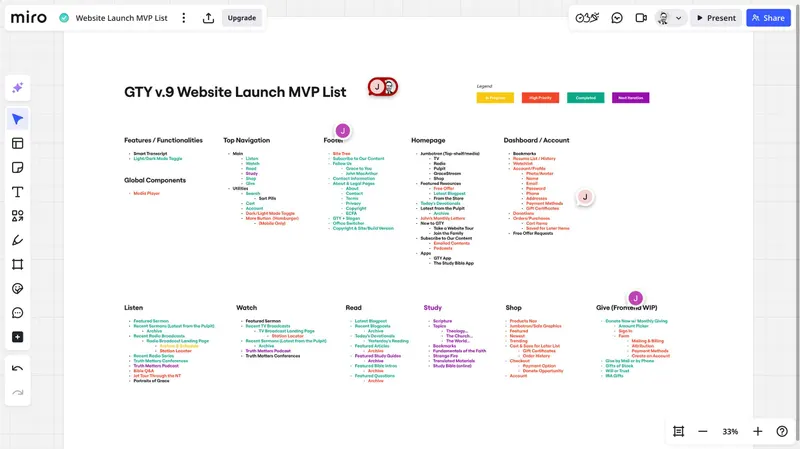
Task: Open shapes and lines tool
Action: pyautogui.click(x=17, y=216)
